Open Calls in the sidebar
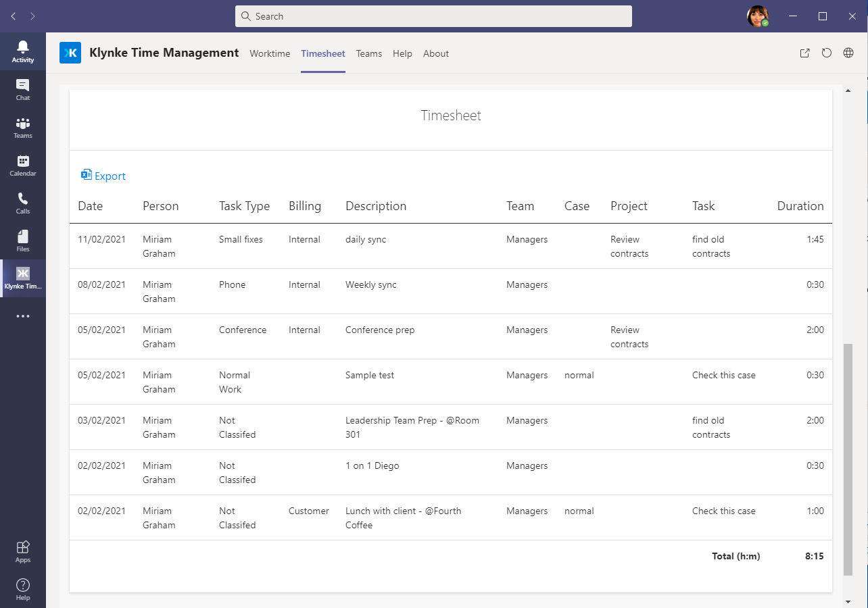Image resolution: width=868 pixels, height=608 pixels. (x=23, y=203)
